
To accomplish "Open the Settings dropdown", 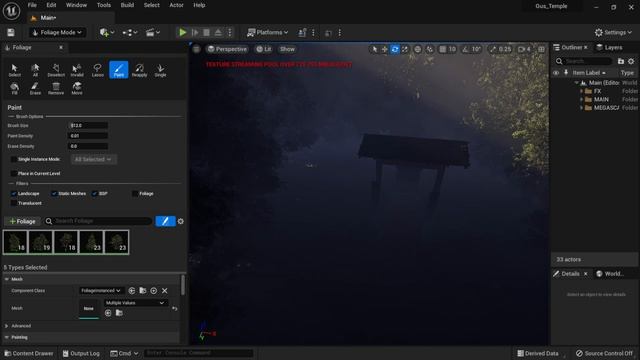I will 613,33.
